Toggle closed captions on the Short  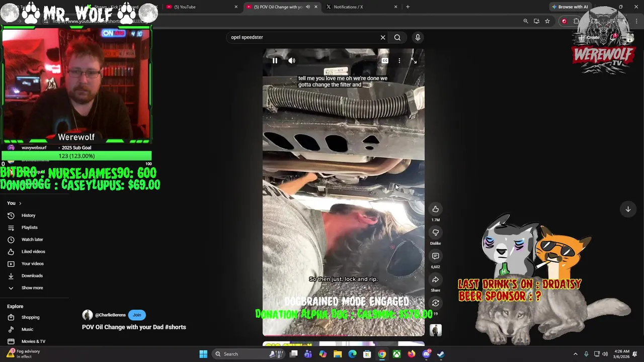tap(385, 60)
